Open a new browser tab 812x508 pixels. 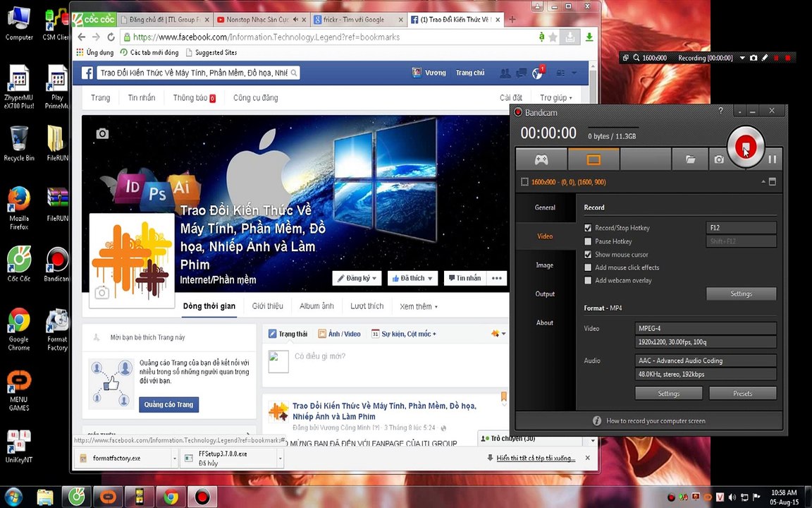512,20
